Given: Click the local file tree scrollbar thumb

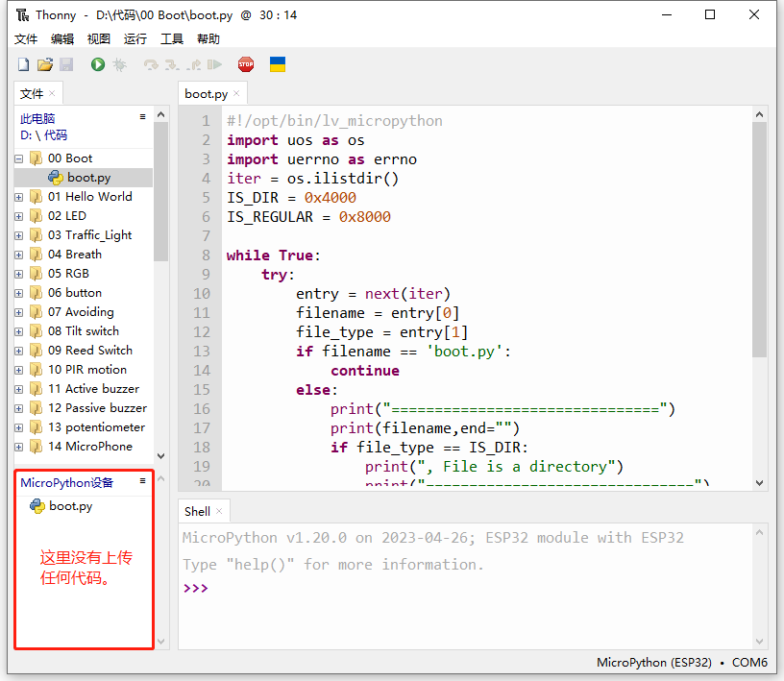Looking at the screenshot, I should [160, 191].
